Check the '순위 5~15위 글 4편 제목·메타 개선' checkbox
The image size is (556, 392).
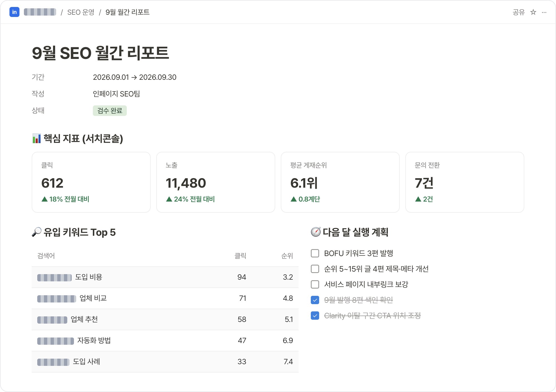[315, 269]
